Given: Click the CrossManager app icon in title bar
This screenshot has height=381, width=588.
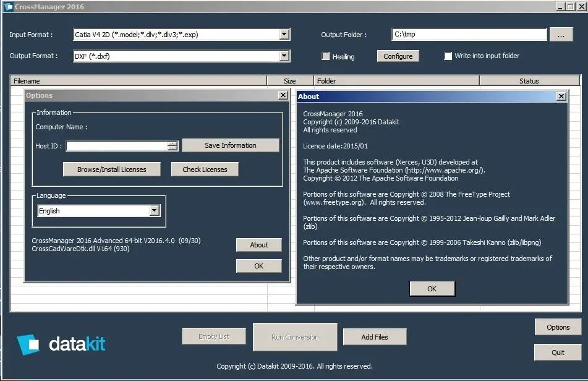Looking at the screenshot, I should [x=8, y=6].
